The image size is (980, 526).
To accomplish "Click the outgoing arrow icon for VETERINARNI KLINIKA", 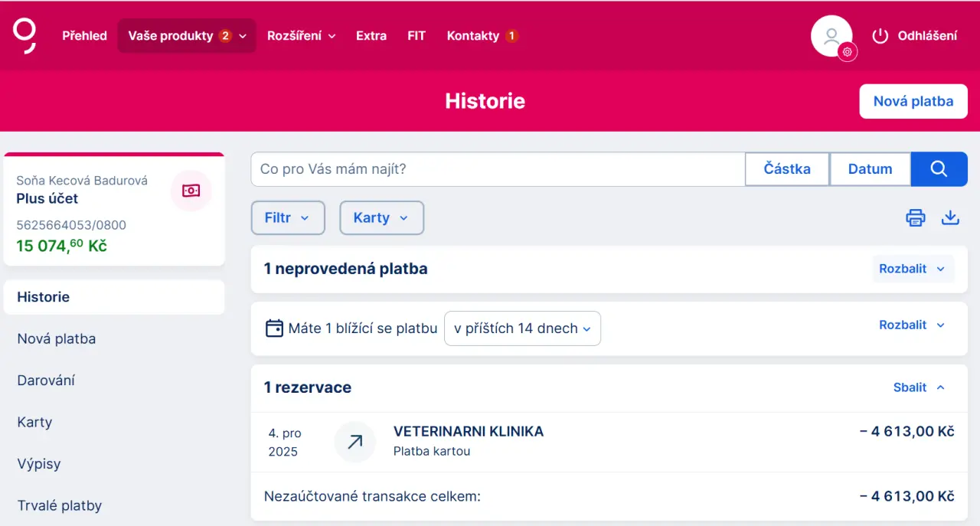I will click(x=354, y=442).
